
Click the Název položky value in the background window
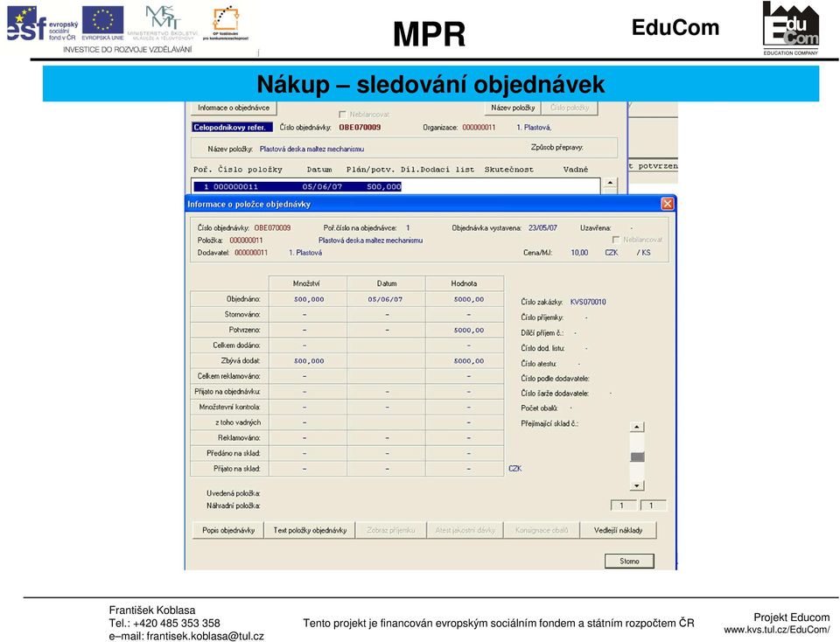pos(311,150)
